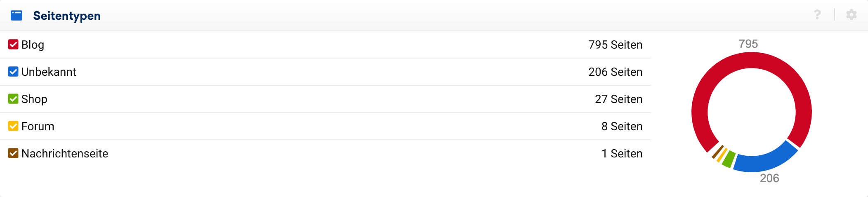This screenshot has height=197, width=868.
Task: Select the 27 Seiten value
Action: [x=618, y=99]
